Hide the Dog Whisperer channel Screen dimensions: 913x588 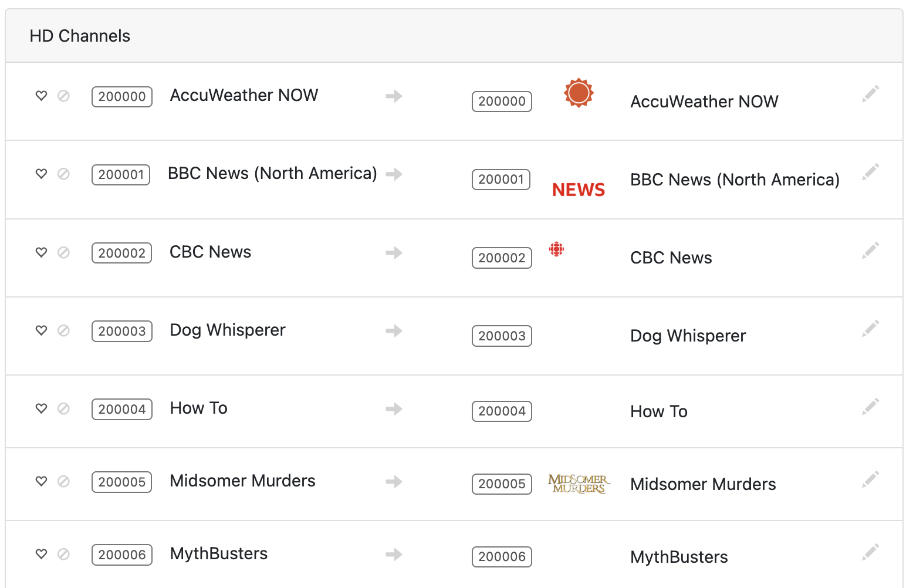click(x=63, y=330)
